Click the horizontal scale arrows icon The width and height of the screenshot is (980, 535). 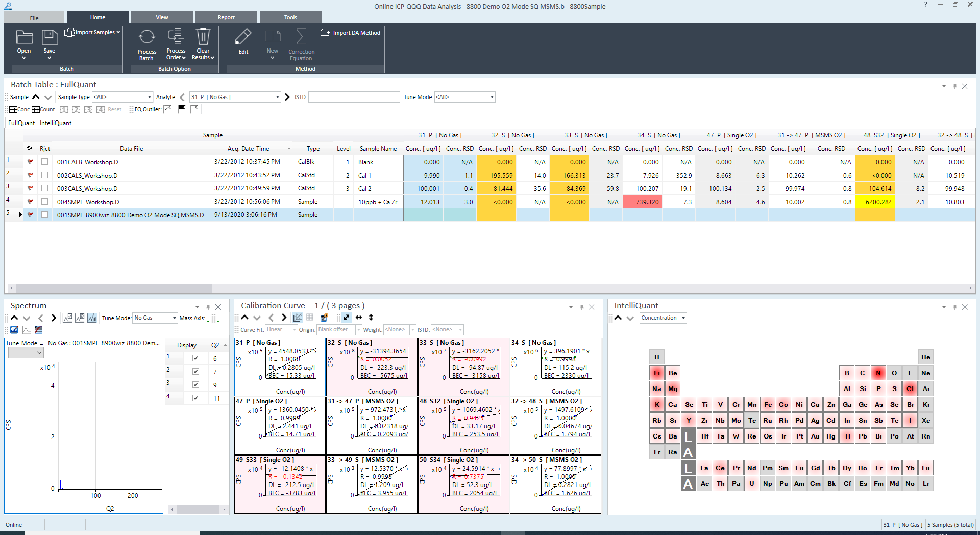(x=359, y=318)
